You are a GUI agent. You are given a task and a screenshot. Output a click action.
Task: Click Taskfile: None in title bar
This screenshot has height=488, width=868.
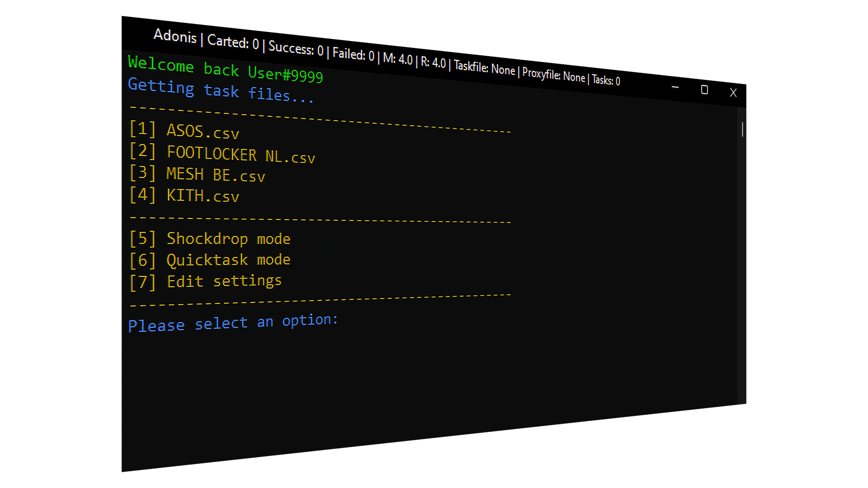point(484,68)
